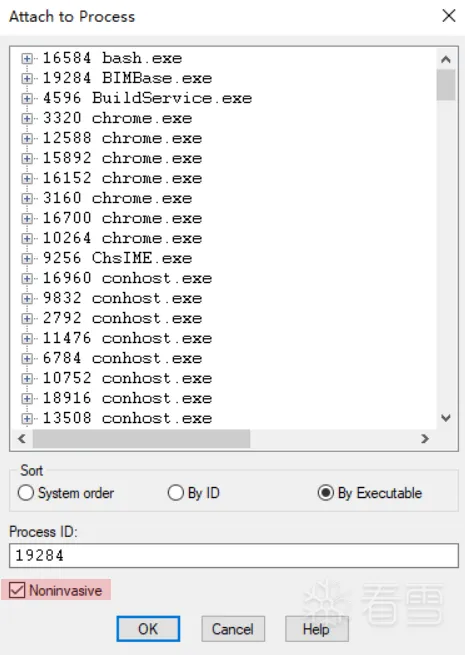The image size is (465, 655).
Task: Click plus icon beside 16960 conhost.exe
Action: [27, 279]
